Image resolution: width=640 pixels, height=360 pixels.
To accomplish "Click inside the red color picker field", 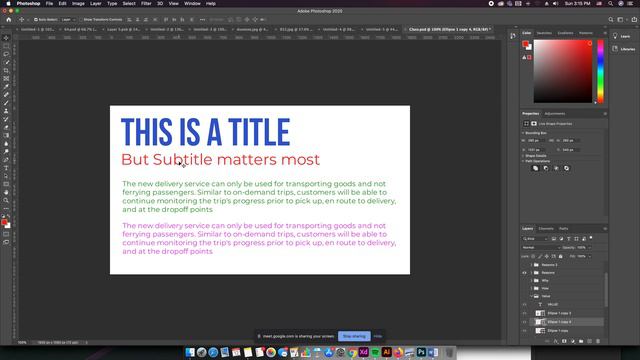I will (x=563, y=71).
